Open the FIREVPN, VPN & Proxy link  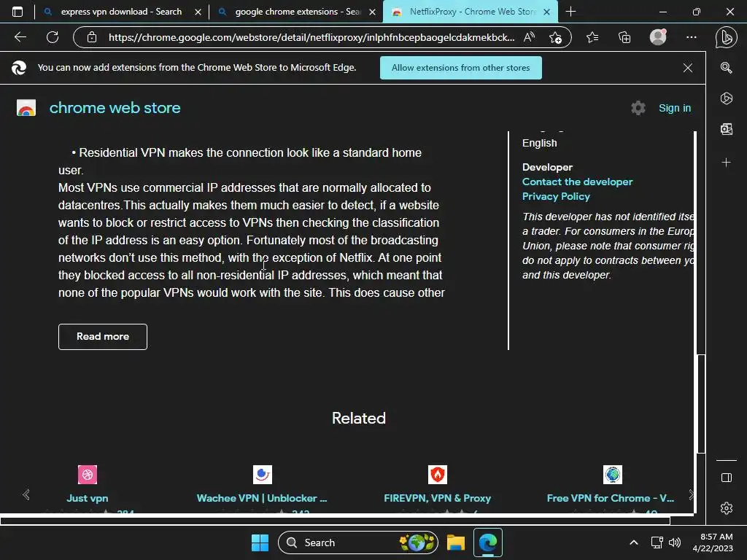coord(438,498)
